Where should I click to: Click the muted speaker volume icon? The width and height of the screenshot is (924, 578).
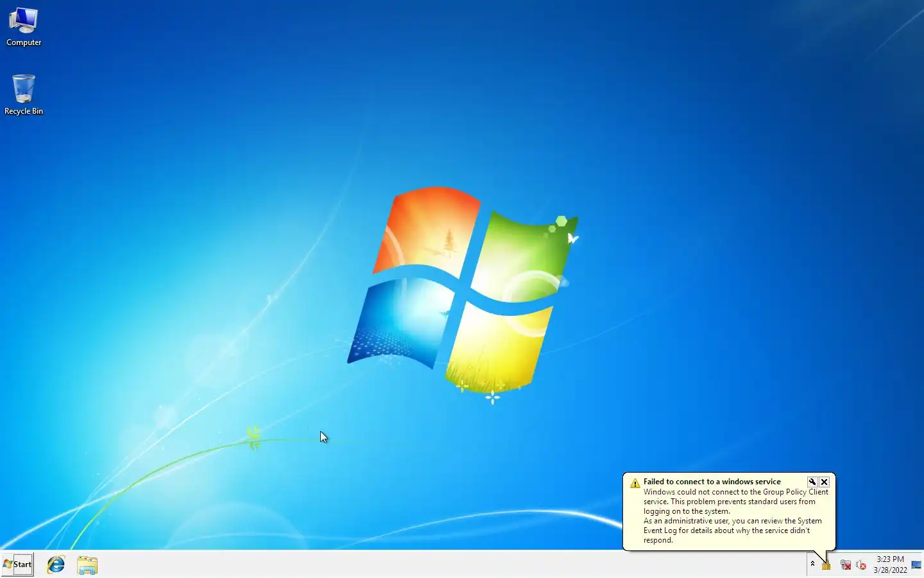[861, 565]
